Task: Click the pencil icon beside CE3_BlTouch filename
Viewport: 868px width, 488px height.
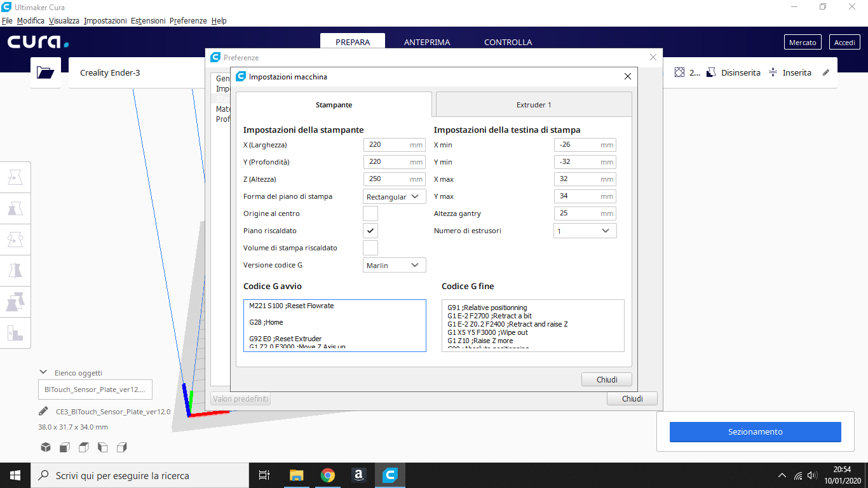Action: click(x=43, y=411)
